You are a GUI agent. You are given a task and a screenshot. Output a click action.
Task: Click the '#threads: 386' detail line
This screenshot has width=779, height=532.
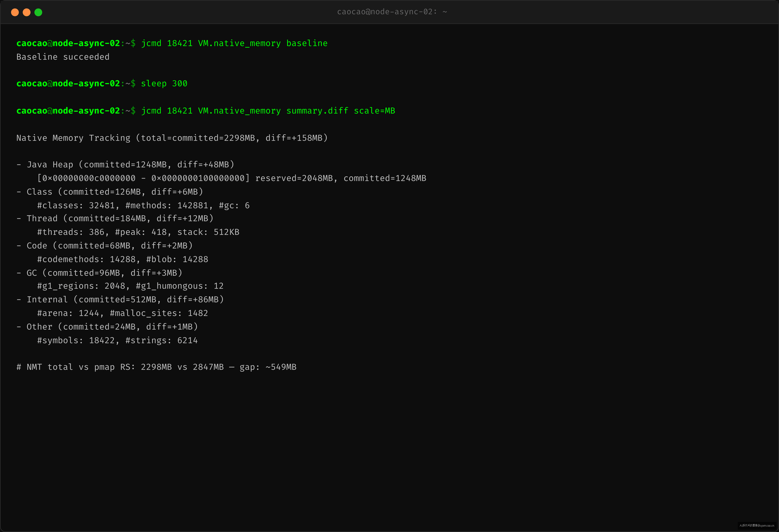(x=138, y=232)
